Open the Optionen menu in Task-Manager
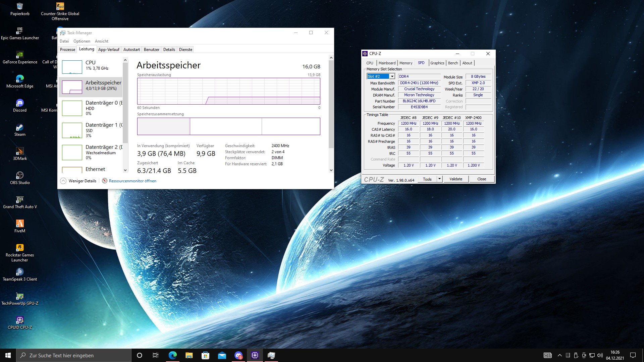 [x=82, y=41]
